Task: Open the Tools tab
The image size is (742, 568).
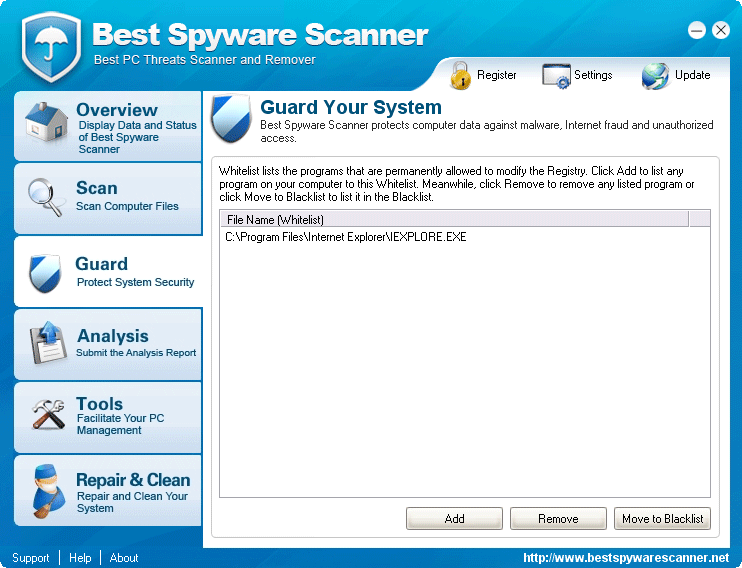Action: coord(108,417)
